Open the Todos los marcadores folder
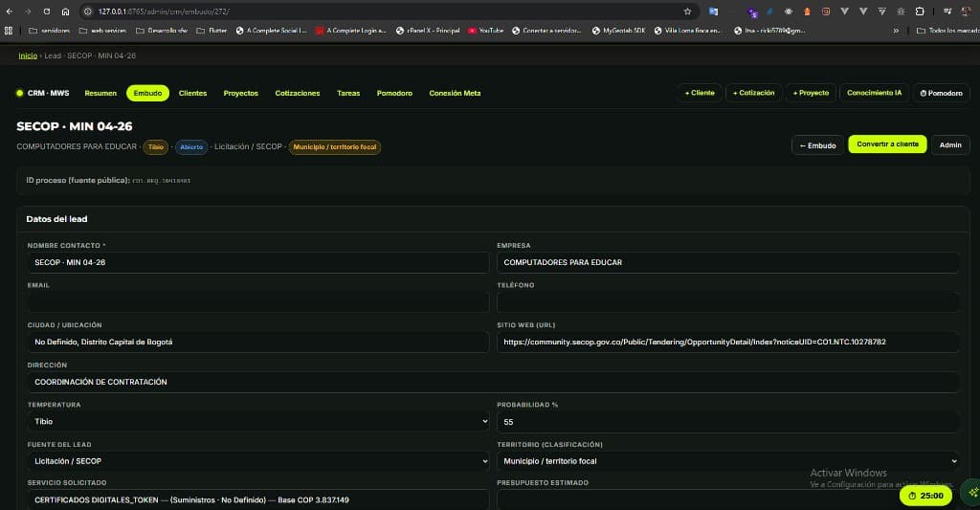Image resolution: width=980 pixels, height=510 pixels. click(x=947, y=30)
